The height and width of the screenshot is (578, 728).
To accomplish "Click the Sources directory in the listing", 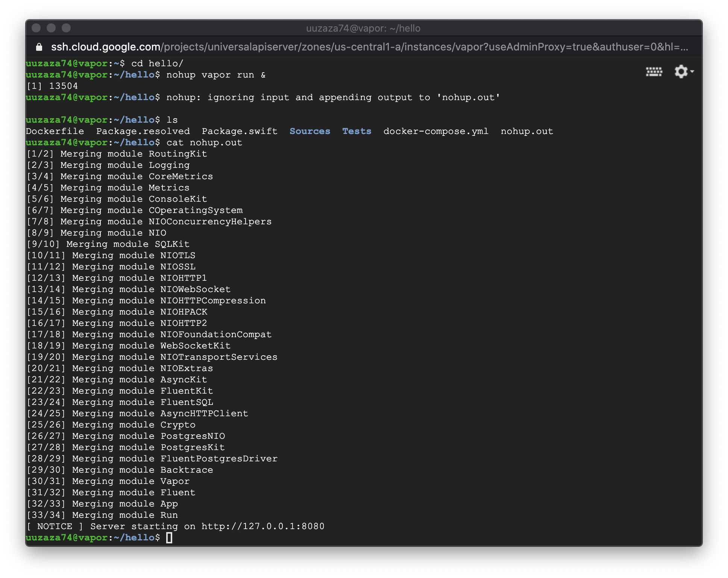I will (310, 131).
